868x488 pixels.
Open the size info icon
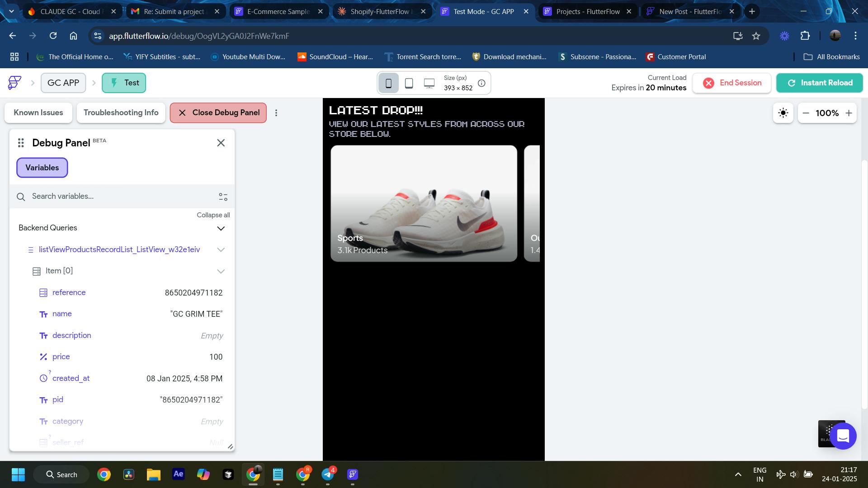(481, 83)
